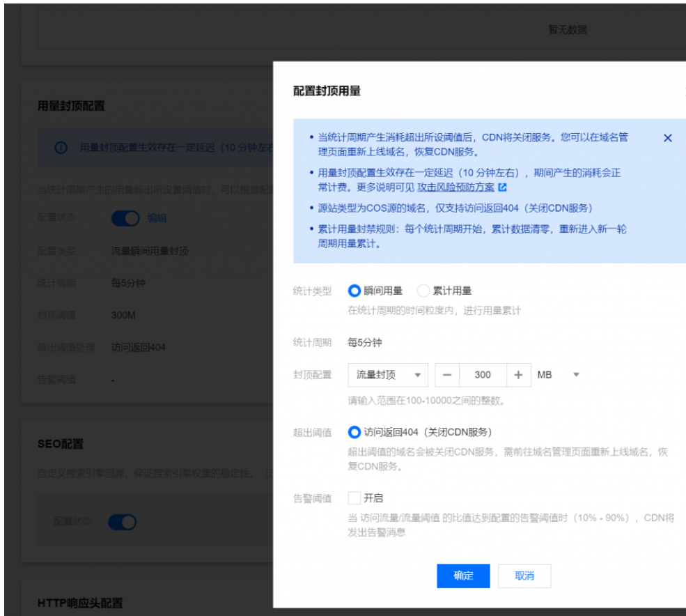Click info icon in usage cap notice
The height and width of the screenshot is (616, 686).
(x=61, y=148)
